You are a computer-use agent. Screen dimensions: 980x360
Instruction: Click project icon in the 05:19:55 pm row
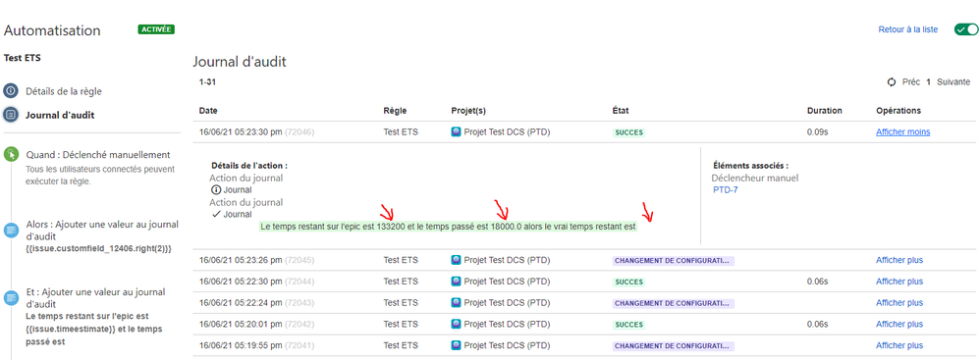pyautogui.click(x=456, y=345)
